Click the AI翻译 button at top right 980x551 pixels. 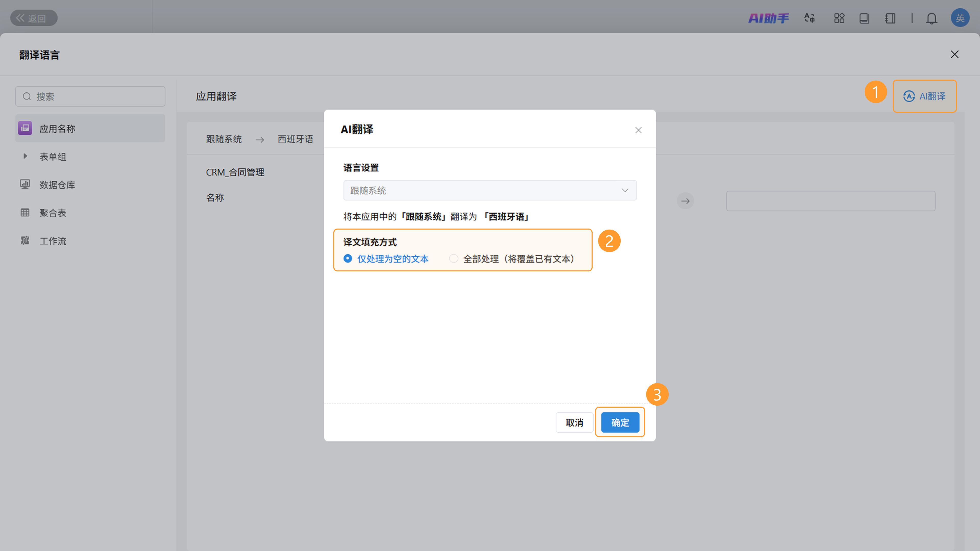click(x=924, y=96)
